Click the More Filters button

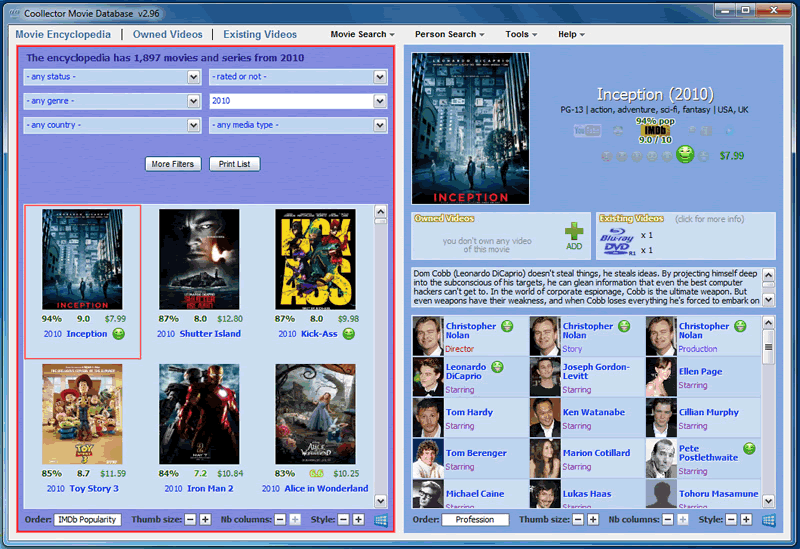(x=173, y=164)
